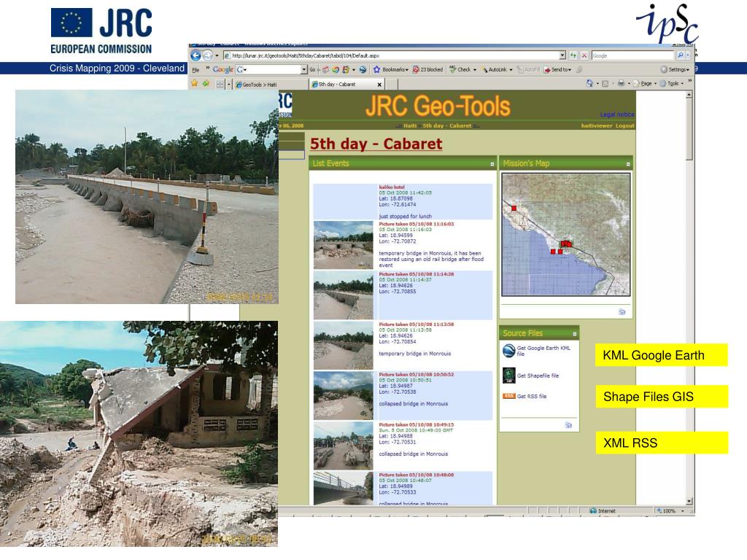Open the Legal notice link
The width and height of the screenshot is (747, 560).
(x=617, y=114)
